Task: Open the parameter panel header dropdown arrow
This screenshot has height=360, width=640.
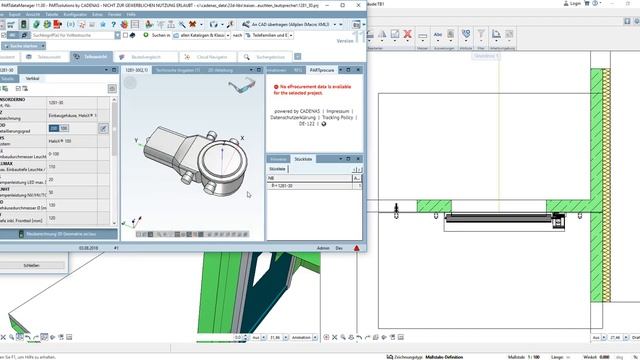Action: [107, 70]
